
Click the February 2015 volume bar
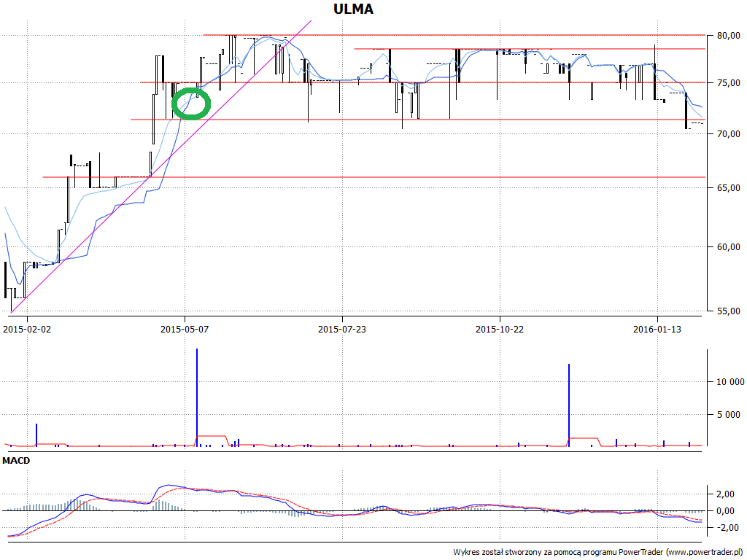pos(36,435)
